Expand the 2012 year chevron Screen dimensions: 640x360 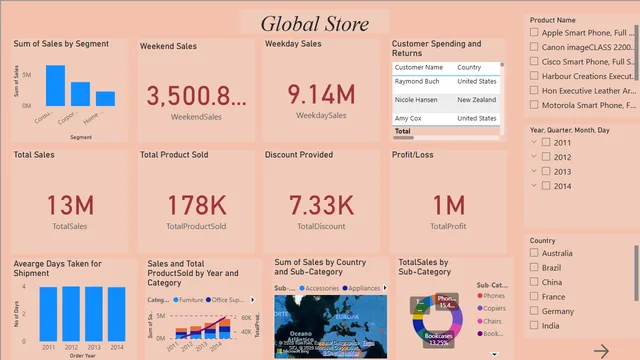point(534,156)
